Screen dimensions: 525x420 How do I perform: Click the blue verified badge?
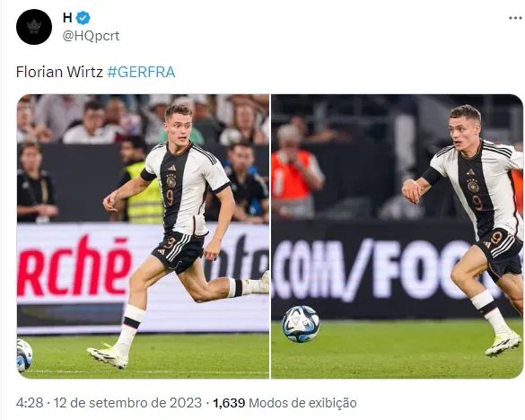click(83, 18)
